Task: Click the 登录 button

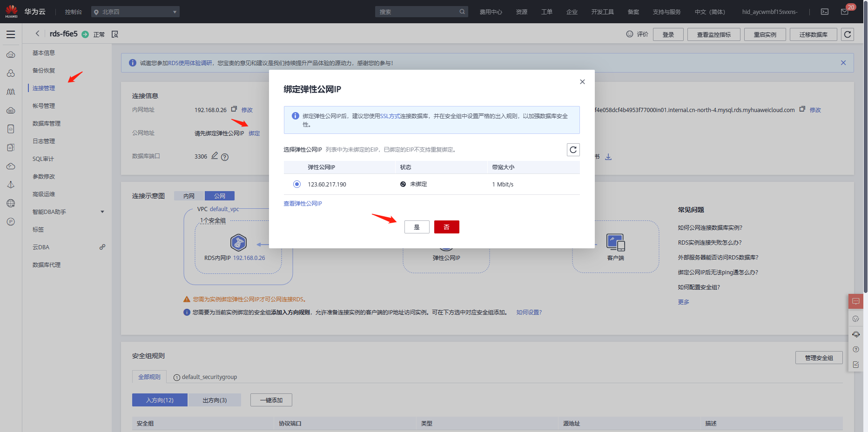Action: click(668, 34)
